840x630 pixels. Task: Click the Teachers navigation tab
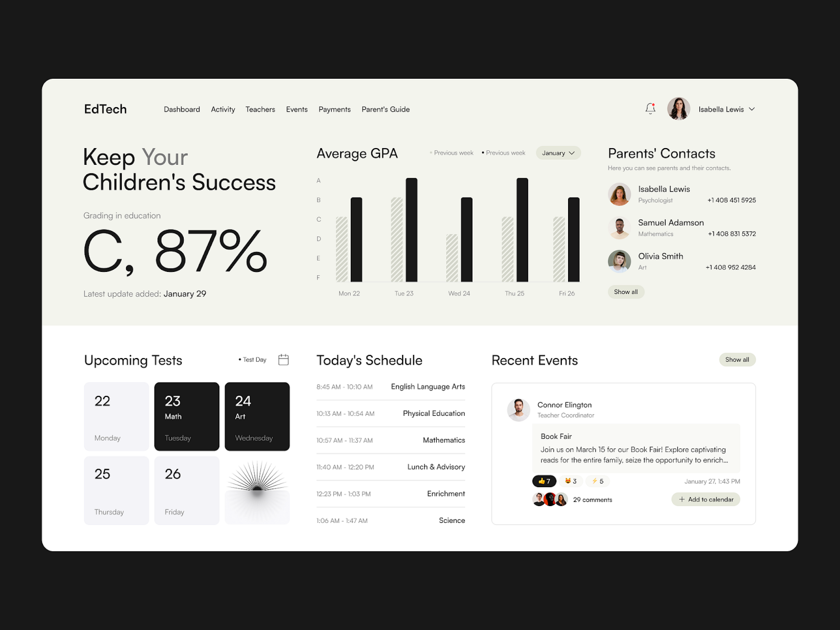(x=259, y=109)
